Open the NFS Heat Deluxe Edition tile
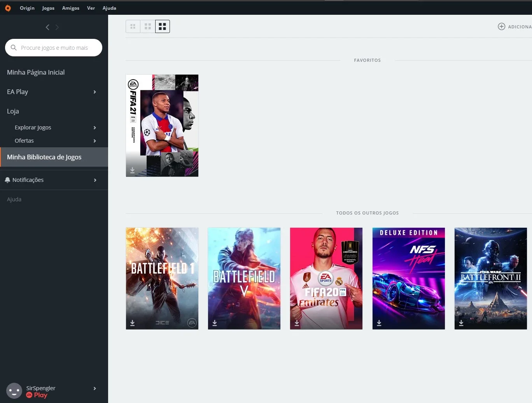 click(409, 279)
